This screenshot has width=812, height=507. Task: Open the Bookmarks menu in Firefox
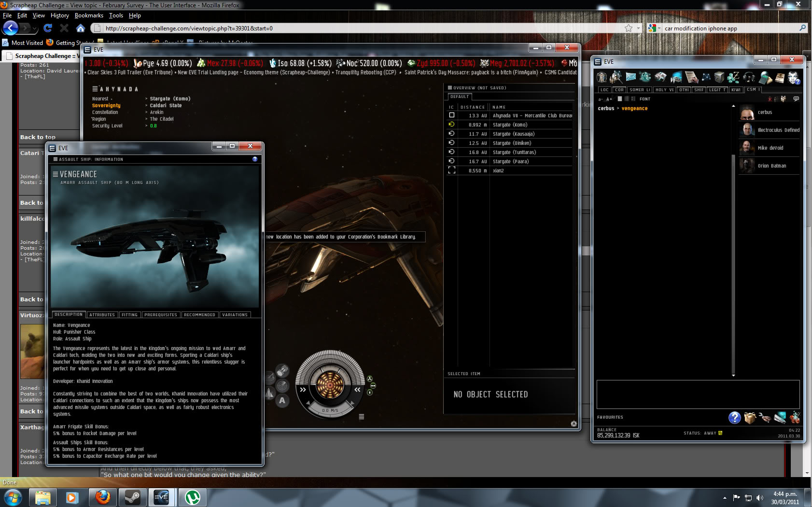[89, 15]
